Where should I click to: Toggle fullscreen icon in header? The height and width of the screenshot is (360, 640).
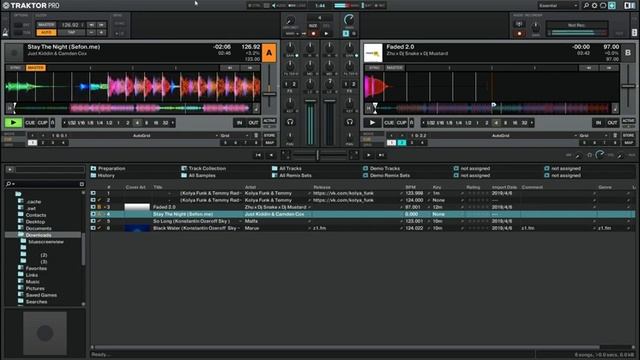point(612,6)
